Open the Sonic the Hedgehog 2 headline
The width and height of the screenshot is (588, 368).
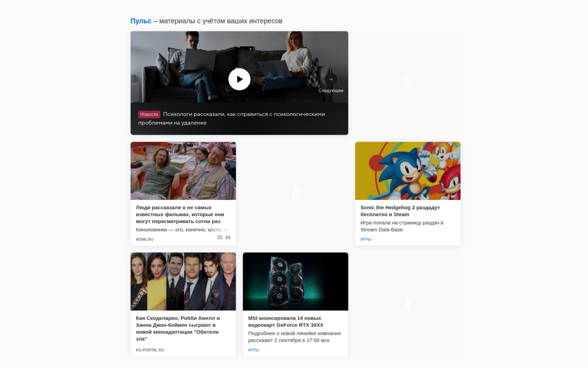pos(400,211)
